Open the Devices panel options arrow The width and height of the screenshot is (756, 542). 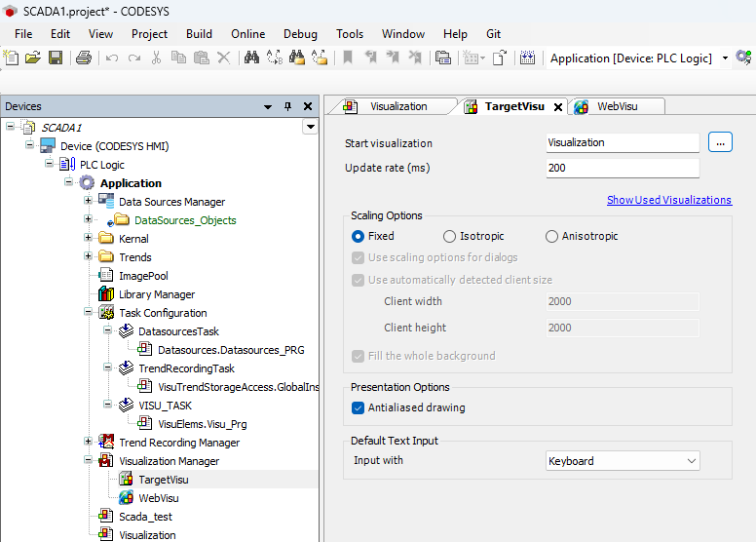point(268,106)
